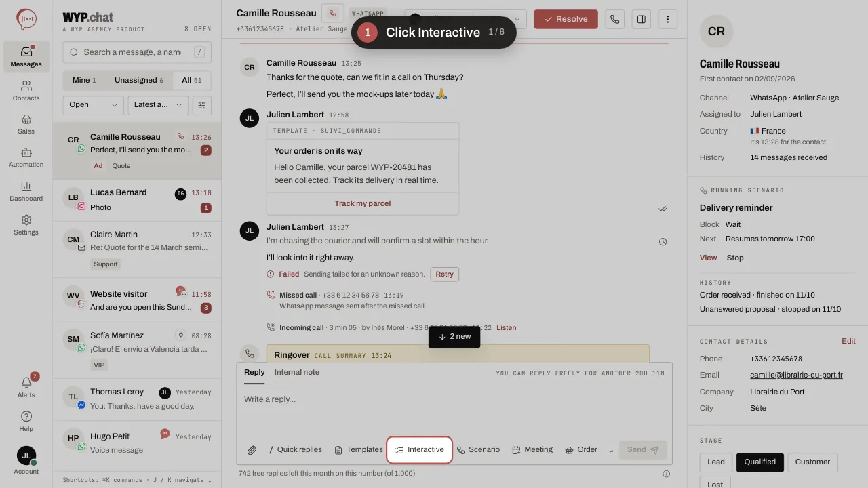The width and height of the screenshot is (868, 488).
Task: Select the Reply tab
Action: point(254,372)
